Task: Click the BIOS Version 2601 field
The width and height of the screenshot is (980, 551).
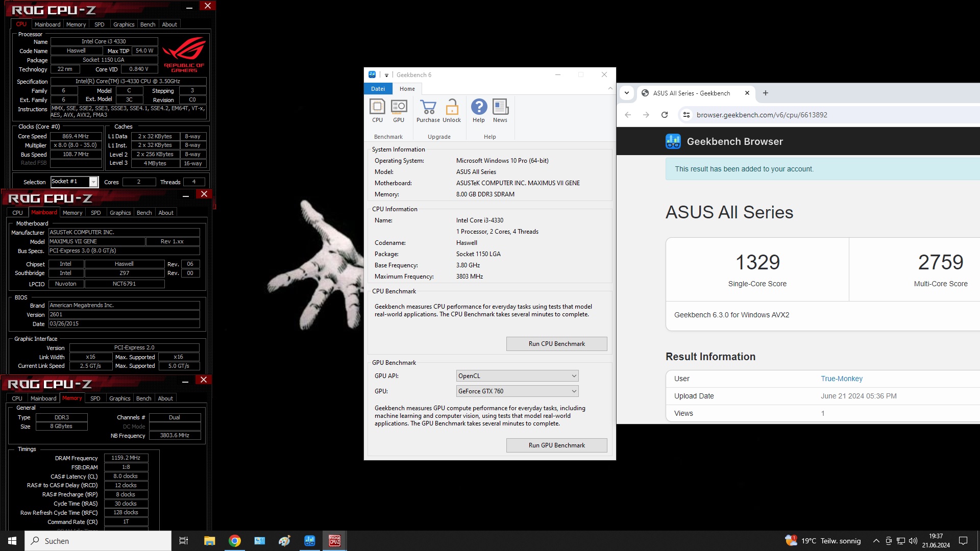Action: click(x=124, y=314)
